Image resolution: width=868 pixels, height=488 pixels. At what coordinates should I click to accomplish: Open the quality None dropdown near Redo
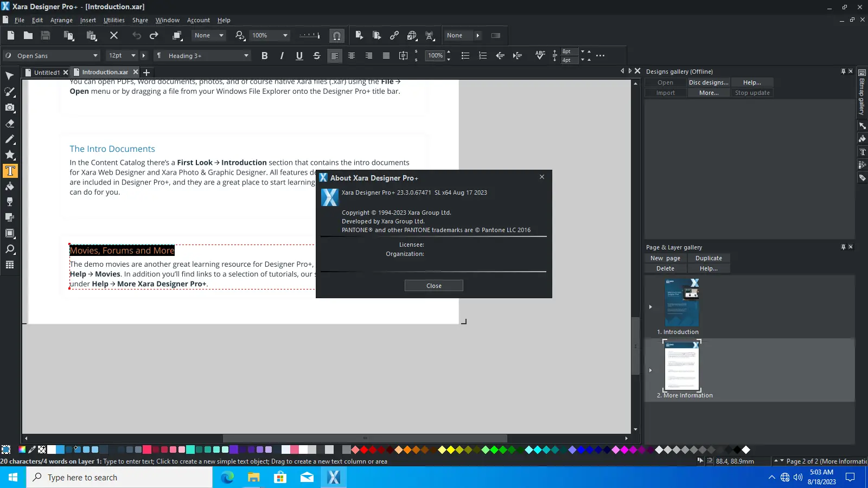(221, 35)
